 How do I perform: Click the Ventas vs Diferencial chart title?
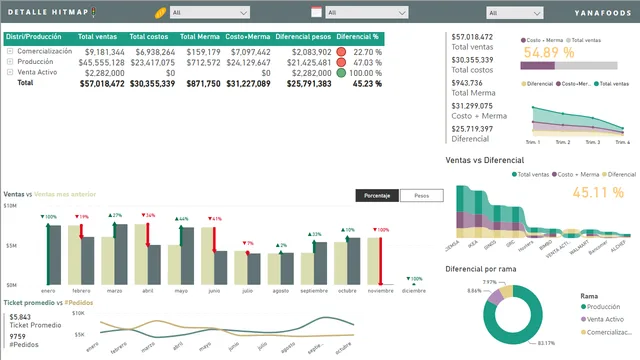pyautogui.click(x=484, y=160)
